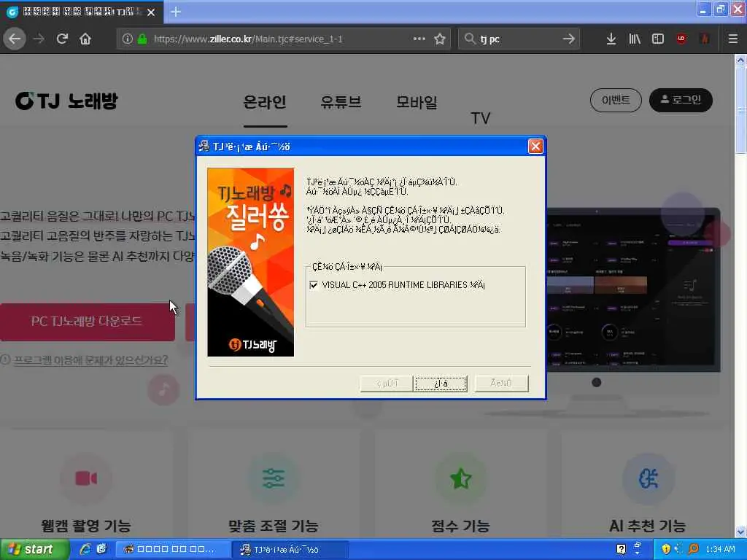Viewport: 747px width, 560px height.
Task: Click the 웹캠 촬영 기능 camera icon
Action: coord(86,478)
